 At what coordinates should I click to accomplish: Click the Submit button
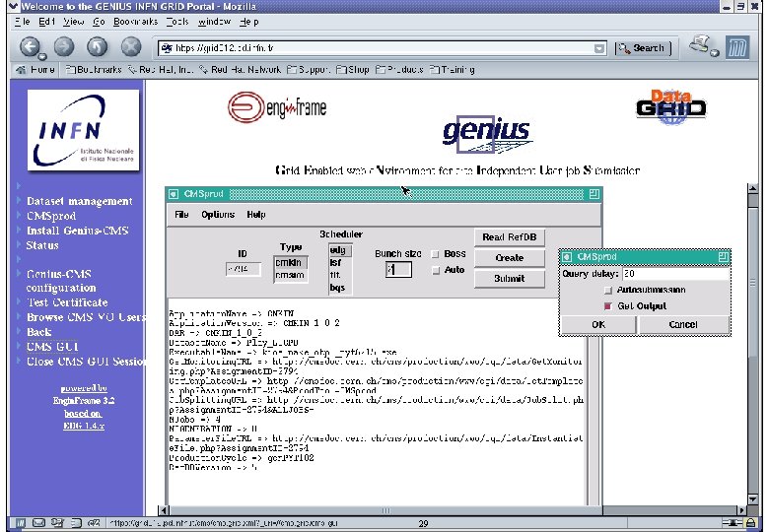(x=510, y=279)
